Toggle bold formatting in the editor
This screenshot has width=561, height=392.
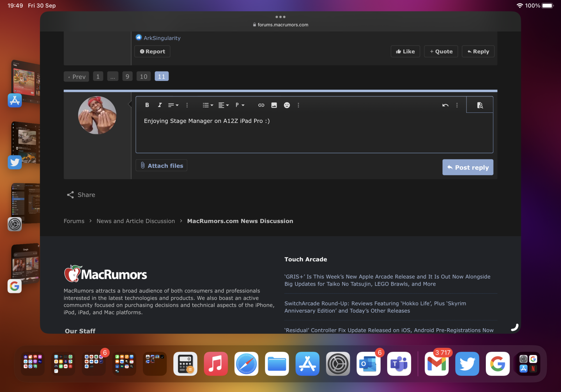pos(147,105)
